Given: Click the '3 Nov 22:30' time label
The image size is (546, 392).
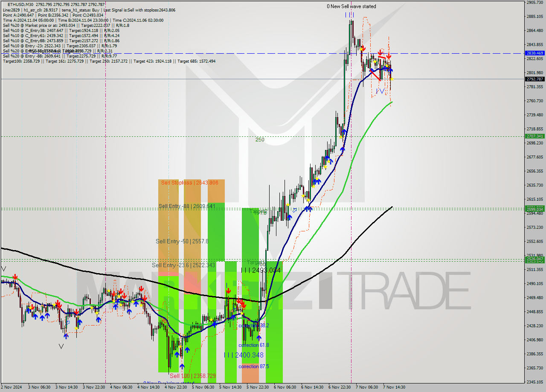Looking at the screenshot, I should point(94,387).
